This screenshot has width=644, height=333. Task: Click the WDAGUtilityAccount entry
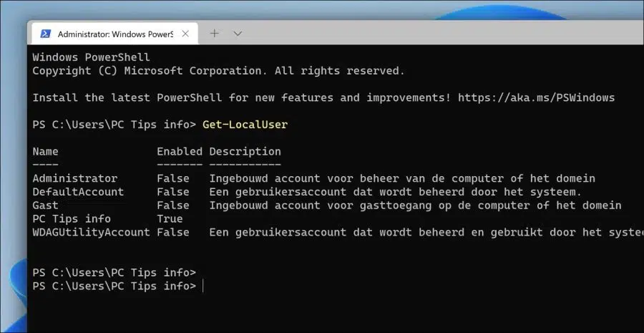point(91,232)
